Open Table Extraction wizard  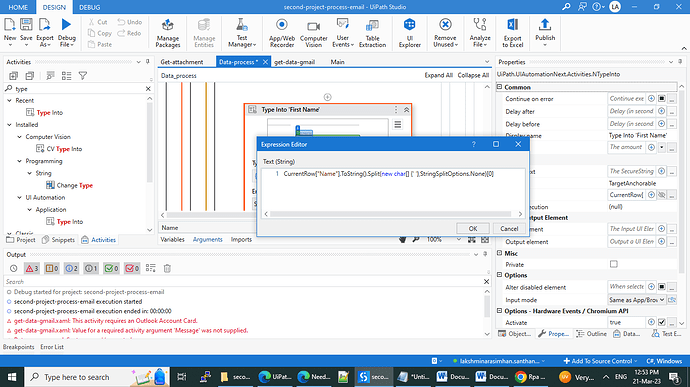click(372, 33)
